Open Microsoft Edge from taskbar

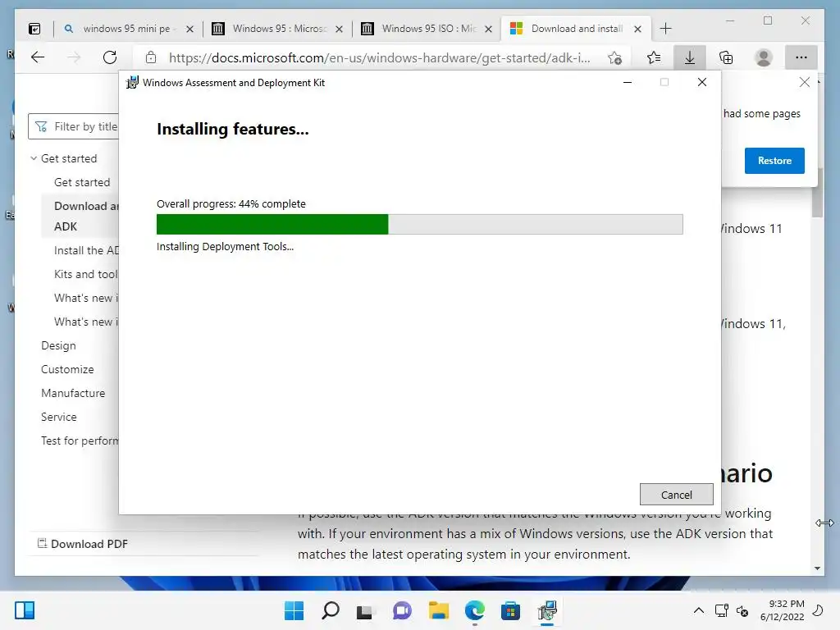coord(475,610)
